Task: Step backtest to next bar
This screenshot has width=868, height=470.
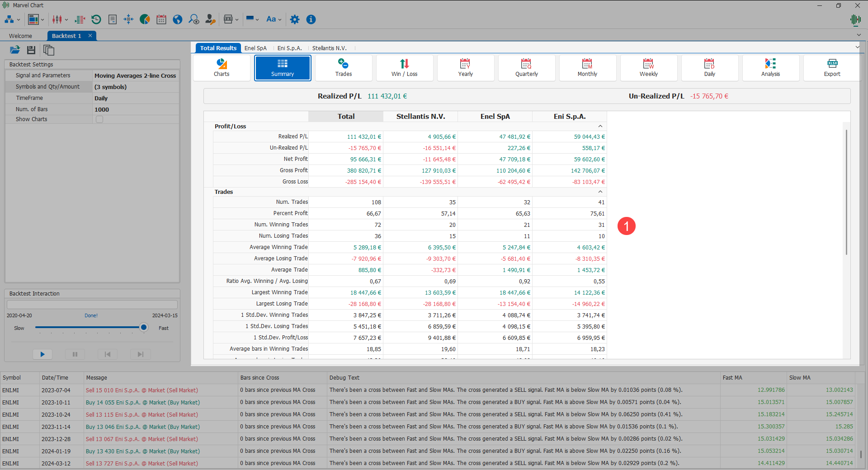Action: pos(141,354)
